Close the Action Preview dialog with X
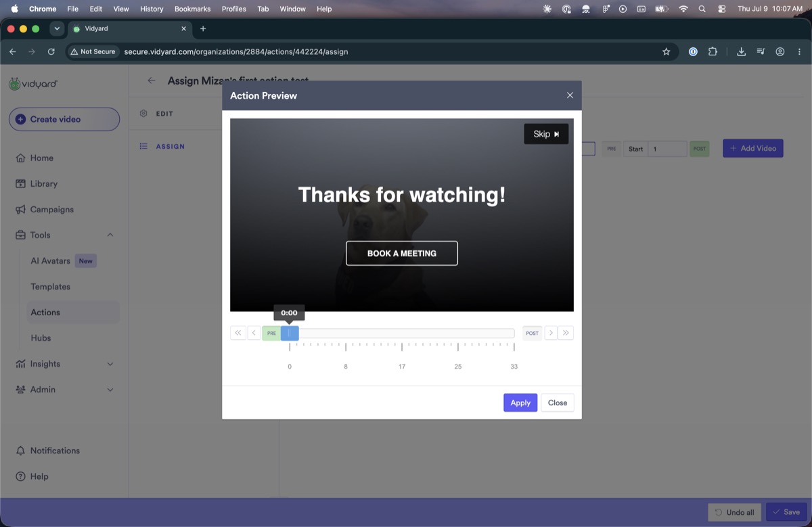The image size is (812, 527). coord(570,95)
